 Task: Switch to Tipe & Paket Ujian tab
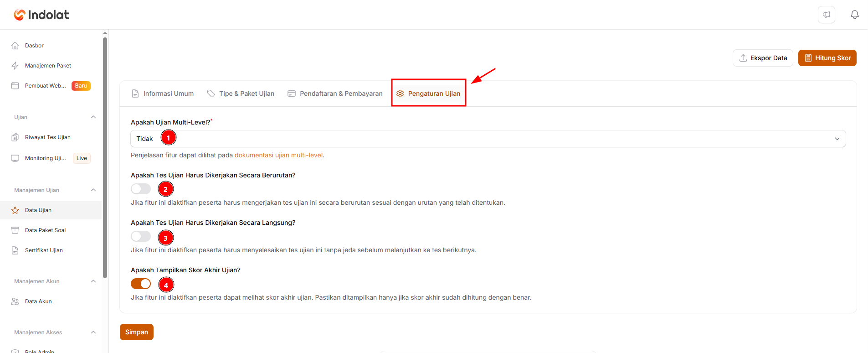click(x=241, y=93)
